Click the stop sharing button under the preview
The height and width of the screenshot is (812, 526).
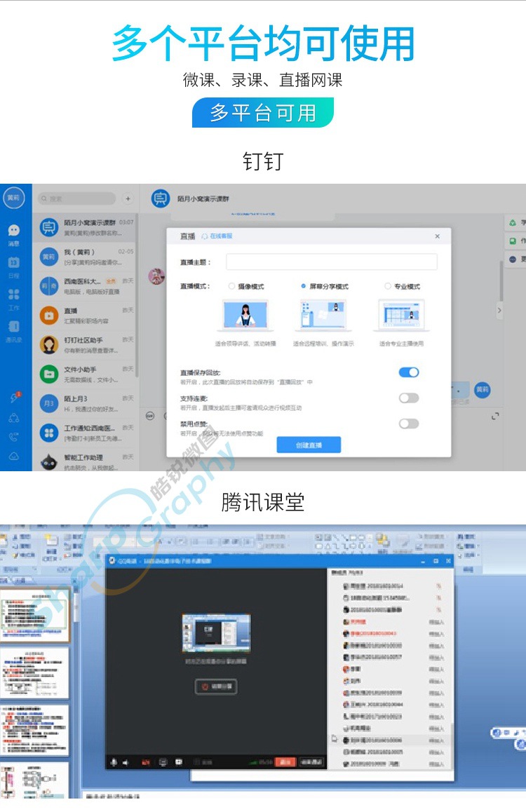click(216, 686)
